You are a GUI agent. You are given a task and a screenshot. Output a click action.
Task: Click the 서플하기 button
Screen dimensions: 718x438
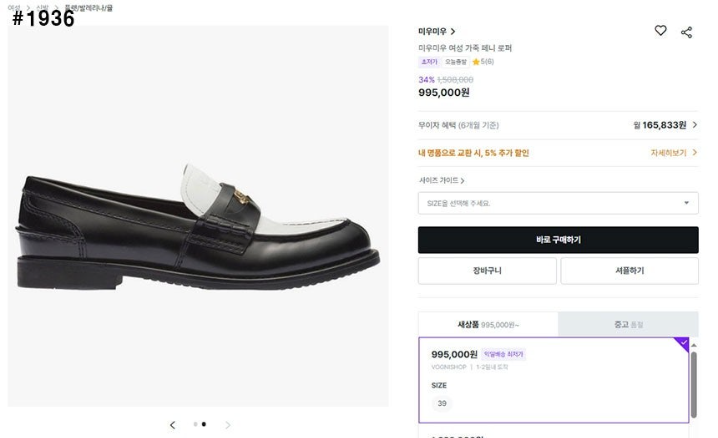[x=630, y=271]
